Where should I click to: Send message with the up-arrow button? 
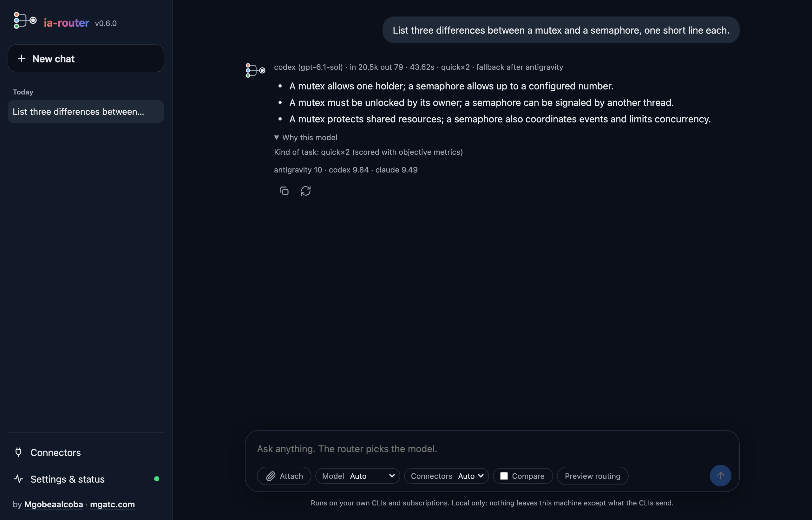(720, 476)
